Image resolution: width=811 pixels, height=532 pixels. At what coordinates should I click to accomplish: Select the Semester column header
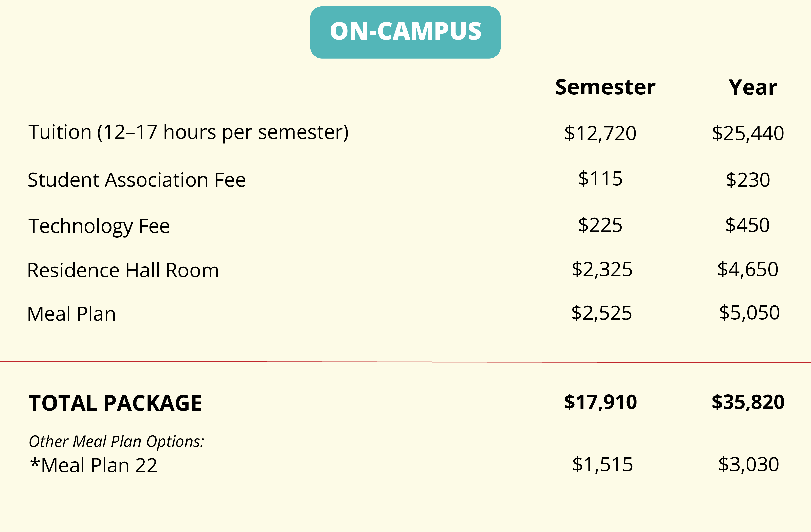coord(605,87)
